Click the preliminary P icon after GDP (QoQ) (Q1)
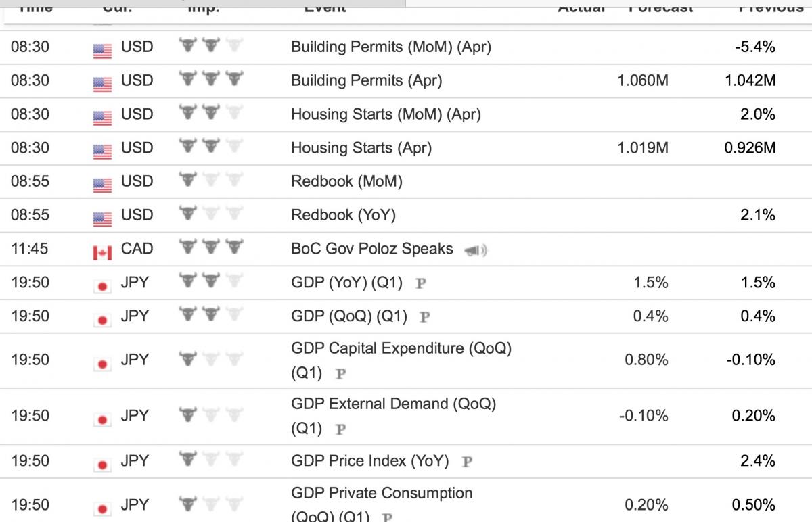The image size is (812, 522). click(x=425, y=317)
